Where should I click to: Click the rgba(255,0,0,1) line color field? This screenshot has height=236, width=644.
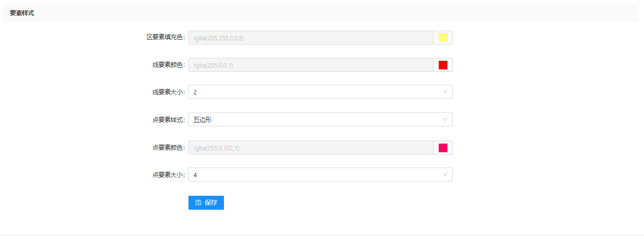tap(311, 65)
